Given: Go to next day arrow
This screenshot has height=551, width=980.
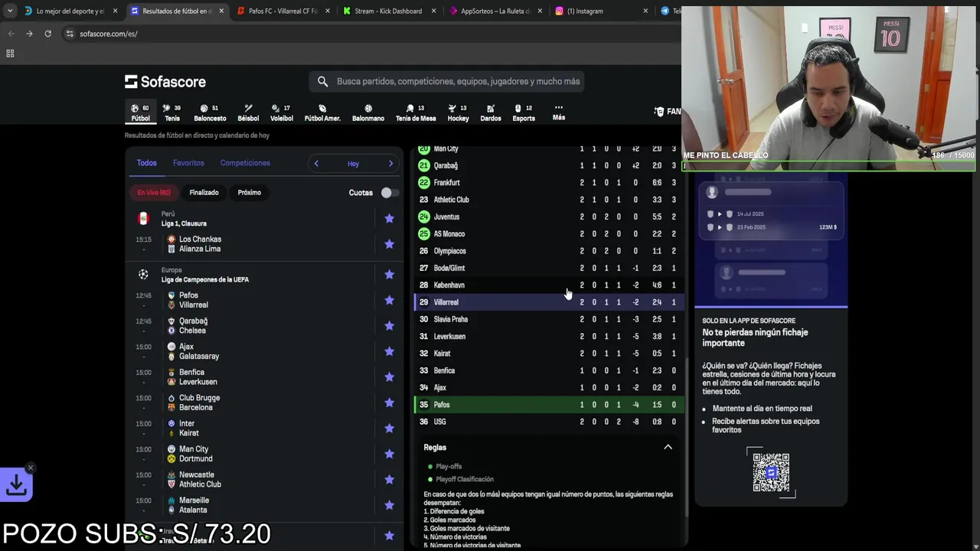Looking at the screenshot, I should (x=390, y=163).
